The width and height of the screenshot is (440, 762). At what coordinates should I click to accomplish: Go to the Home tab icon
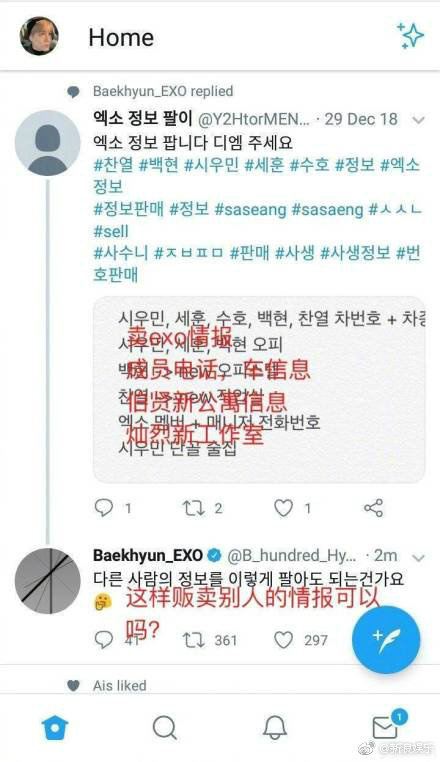point(55,728)
